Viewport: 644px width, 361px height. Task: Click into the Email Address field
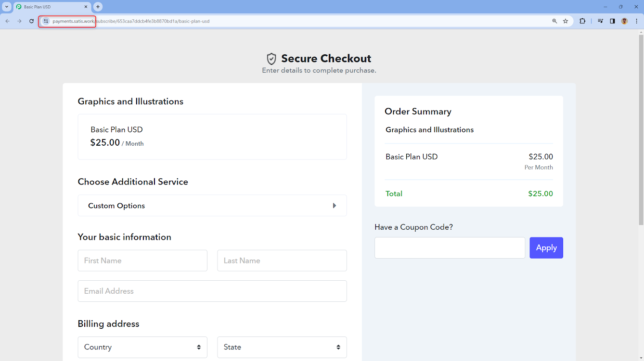tap(212, 291)
